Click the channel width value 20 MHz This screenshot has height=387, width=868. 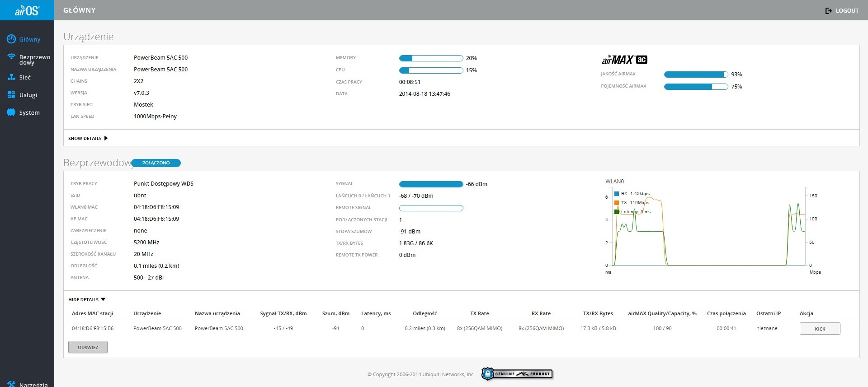coord(143,254)
